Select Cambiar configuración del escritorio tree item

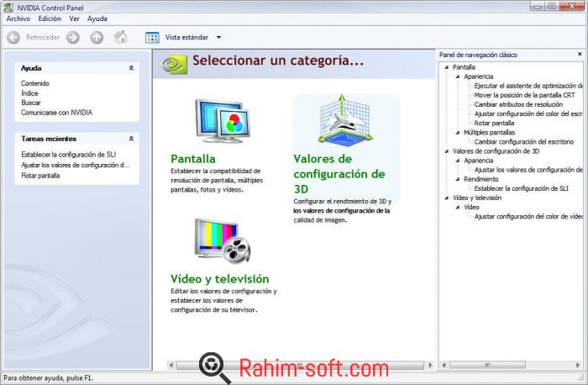[524, 142]
